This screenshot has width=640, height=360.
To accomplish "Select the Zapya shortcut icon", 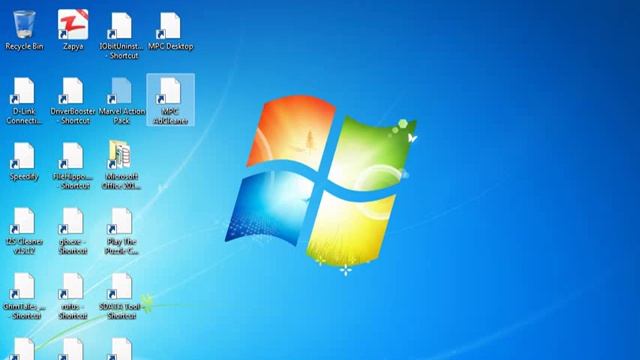I will pos(73,30).
